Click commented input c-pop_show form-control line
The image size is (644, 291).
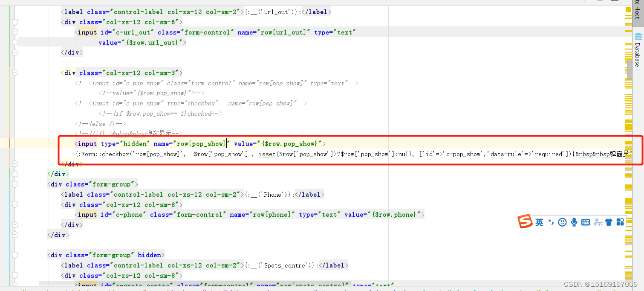coord(217,83)
